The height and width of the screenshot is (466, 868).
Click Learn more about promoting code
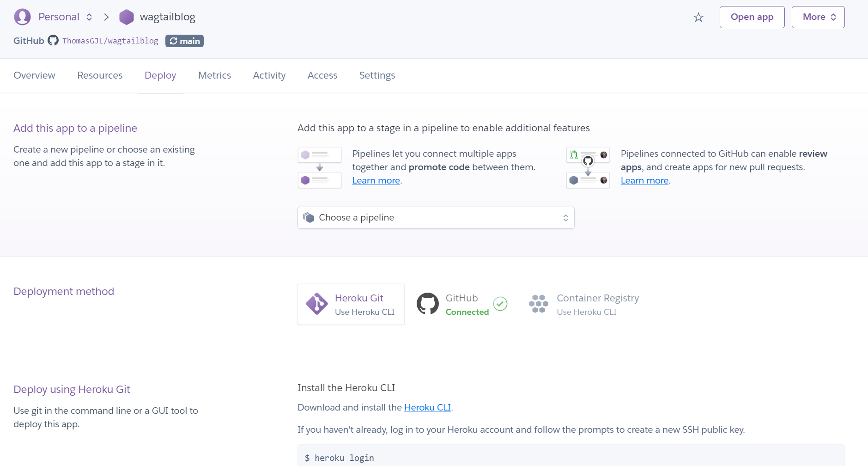[x=376, y=181]
